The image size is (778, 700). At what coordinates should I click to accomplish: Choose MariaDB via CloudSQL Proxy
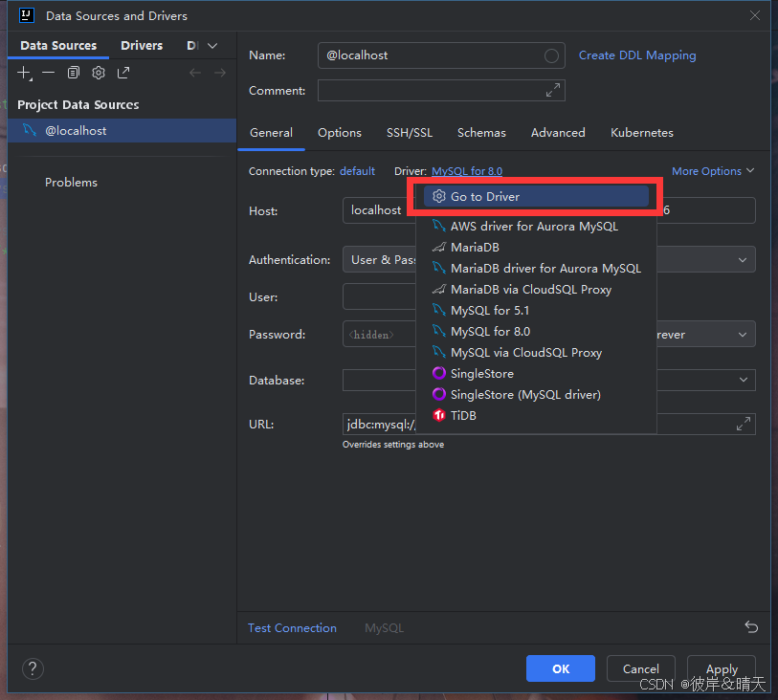point(536,290)
